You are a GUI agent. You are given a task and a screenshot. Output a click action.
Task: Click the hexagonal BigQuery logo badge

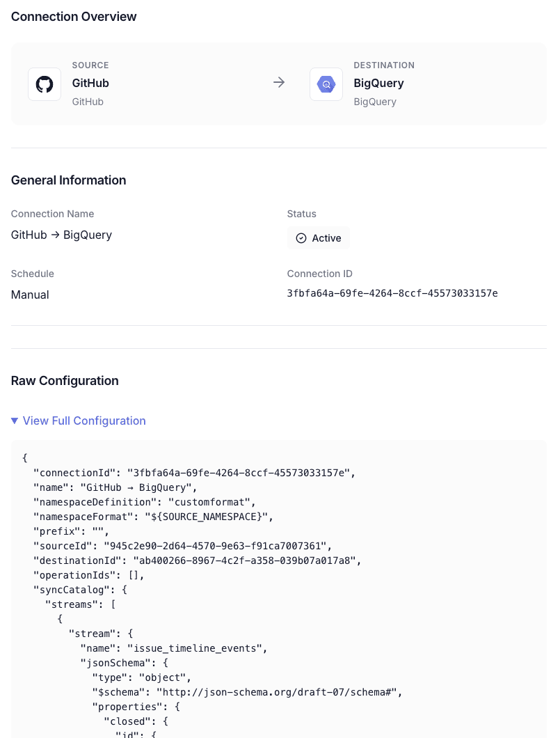[326, 84]
